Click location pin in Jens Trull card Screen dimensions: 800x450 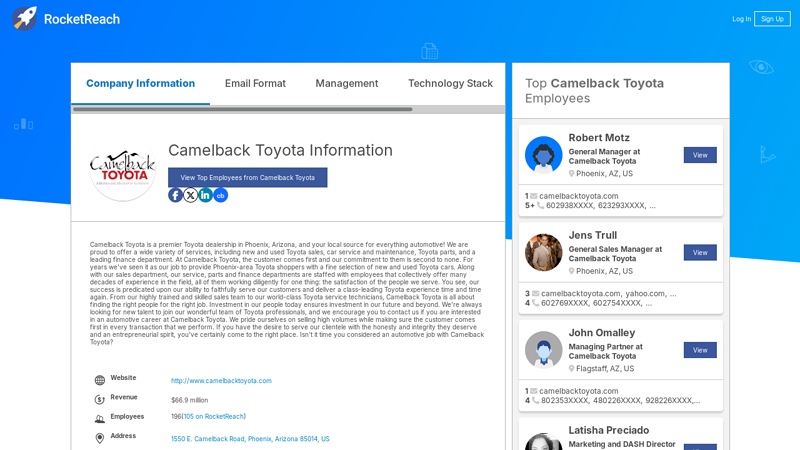tap(571, 271)
